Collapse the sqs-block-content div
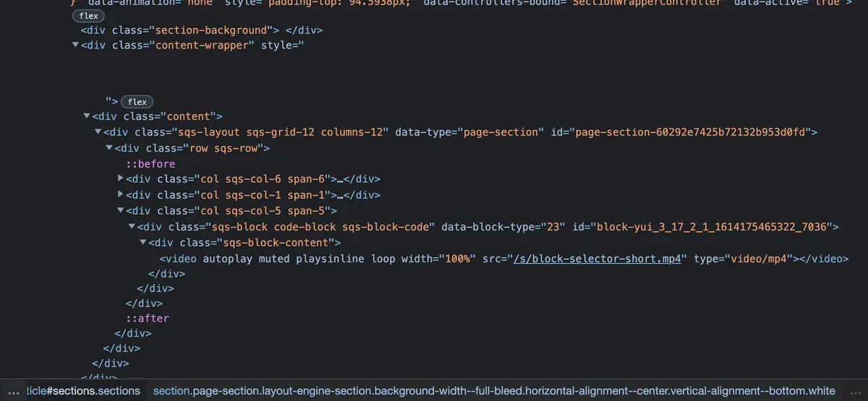The width and height of the screenshot is (868, 401). click(143, 243)
